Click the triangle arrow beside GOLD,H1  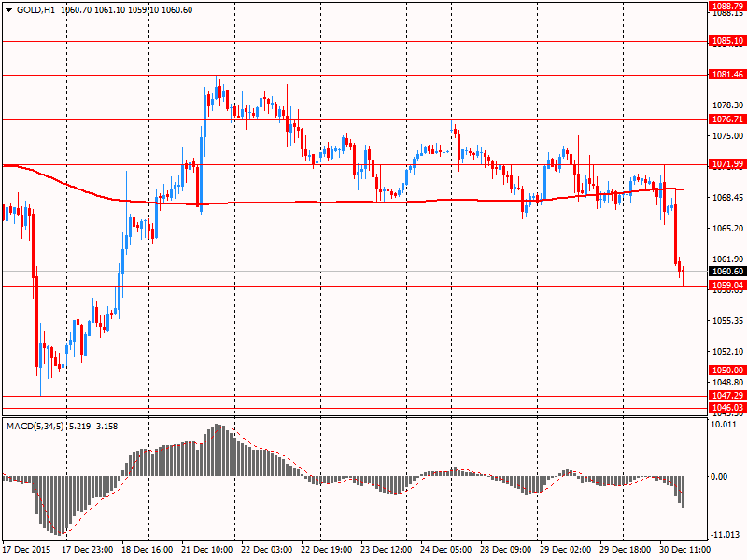[8, 8]
